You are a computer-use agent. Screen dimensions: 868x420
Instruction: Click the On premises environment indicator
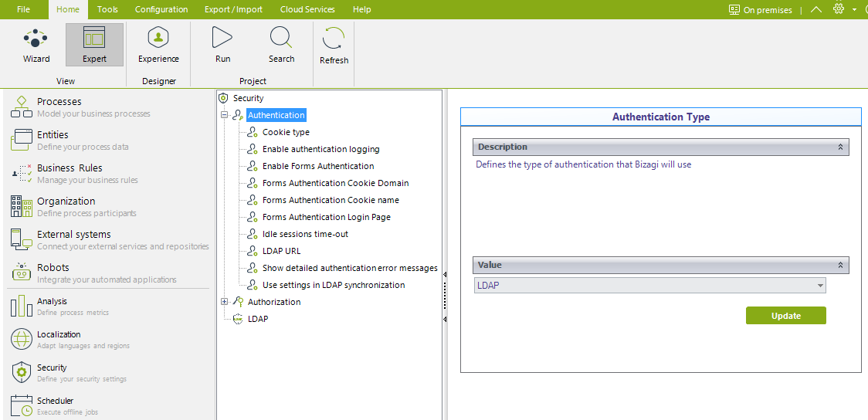[x=760, y=9]
